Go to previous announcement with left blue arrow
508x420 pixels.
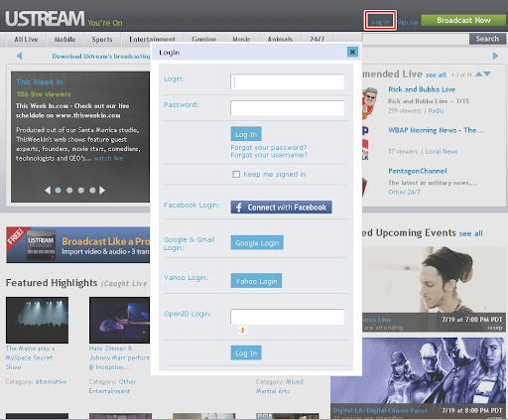(19, 56)
